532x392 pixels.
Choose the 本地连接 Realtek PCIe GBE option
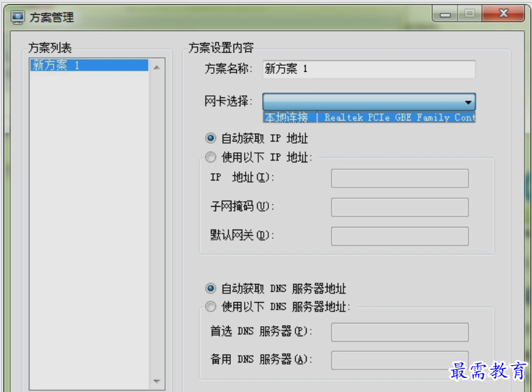click(x=370, y=117)
